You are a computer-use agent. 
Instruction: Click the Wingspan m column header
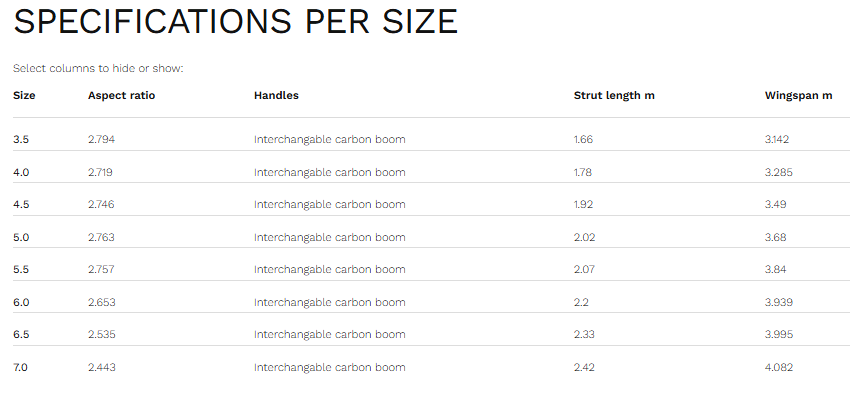tap(799, 95)
